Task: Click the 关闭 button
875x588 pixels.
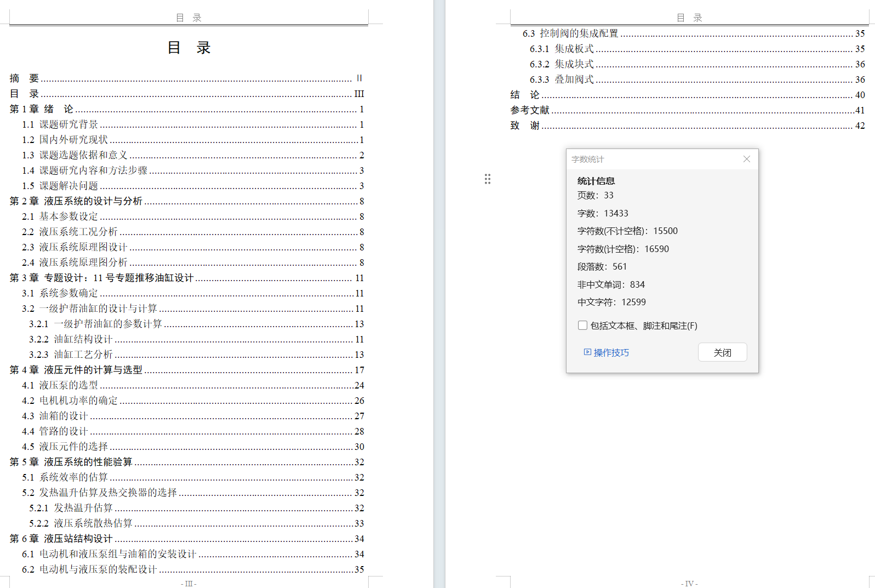Action: (722, 352)
